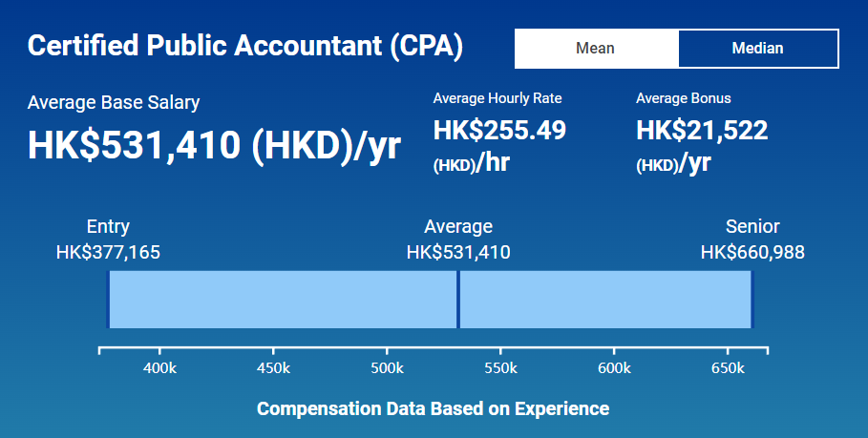
Task: Click the HK$377,165 entry salary value
Action: 108,253
